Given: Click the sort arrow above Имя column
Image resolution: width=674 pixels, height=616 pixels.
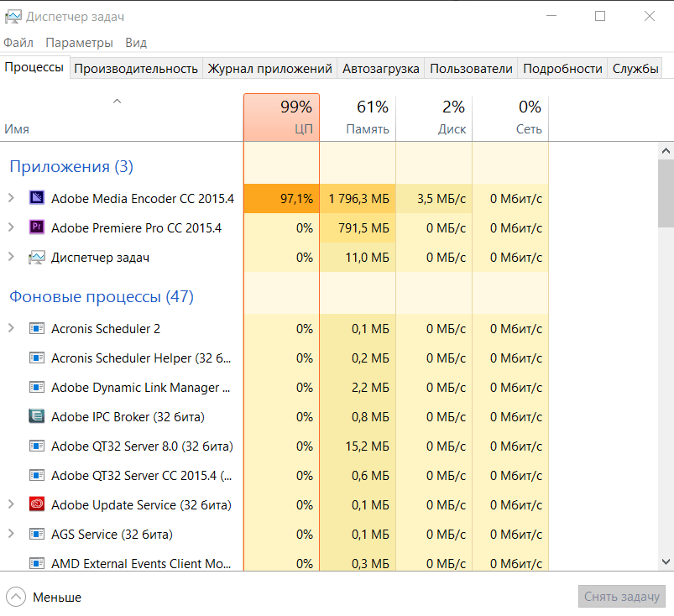Looking at the screenshot, I should tap(117, 102).
